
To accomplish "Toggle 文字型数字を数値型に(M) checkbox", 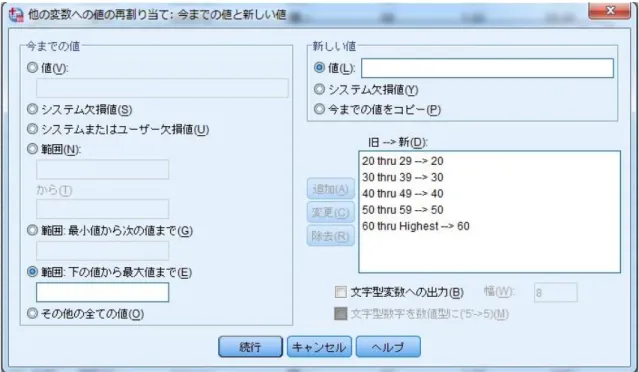I will click(341, 314).
